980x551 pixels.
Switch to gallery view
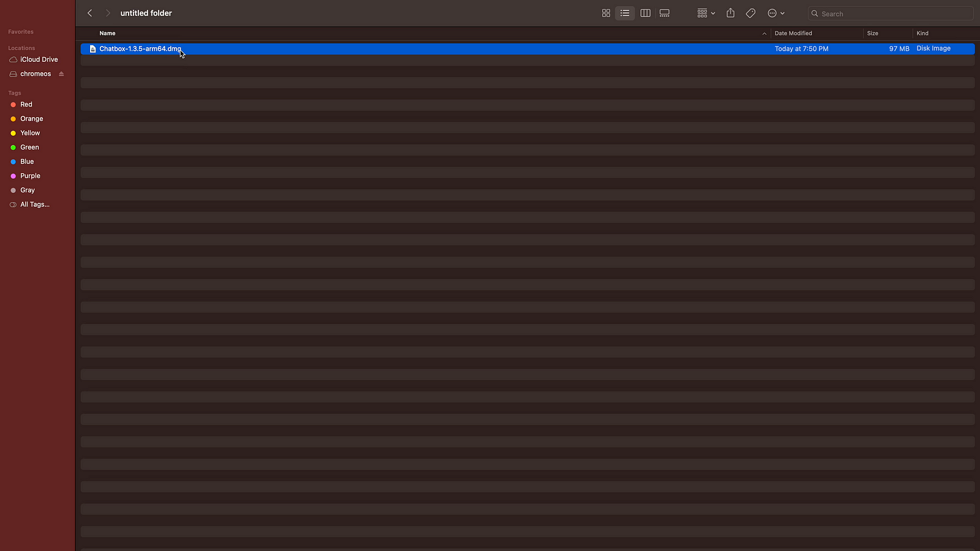[665, 13]
